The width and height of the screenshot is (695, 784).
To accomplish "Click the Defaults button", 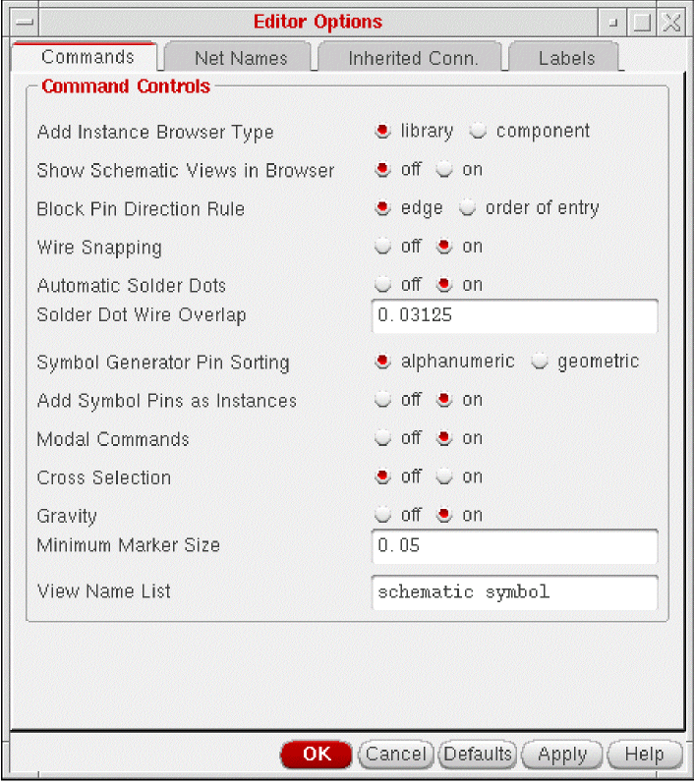I will click(x=478, y=755).
